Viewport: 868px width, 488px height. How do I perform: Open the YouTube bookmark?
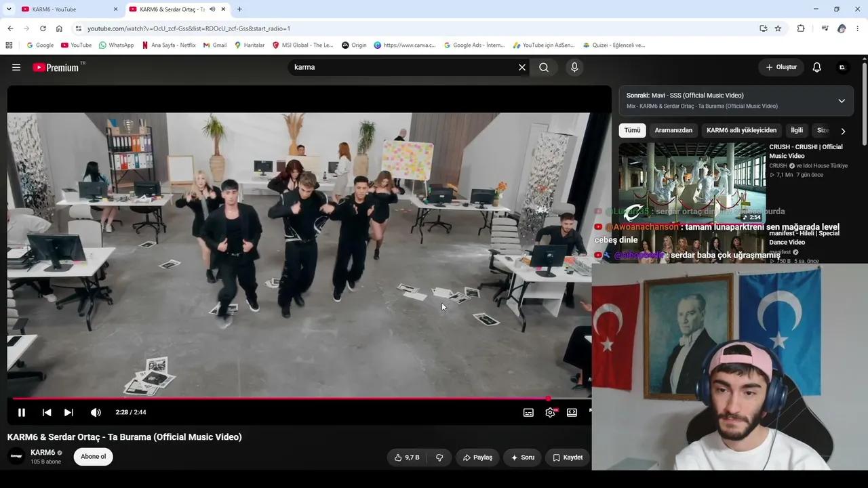pyautogui.click(x=76, y=45)
